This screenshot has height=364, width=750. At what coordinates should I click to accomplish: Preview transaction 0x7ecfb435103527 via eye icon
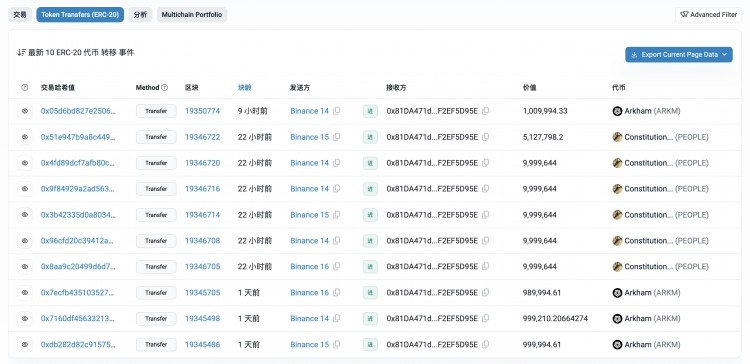[x=25, y=293]
